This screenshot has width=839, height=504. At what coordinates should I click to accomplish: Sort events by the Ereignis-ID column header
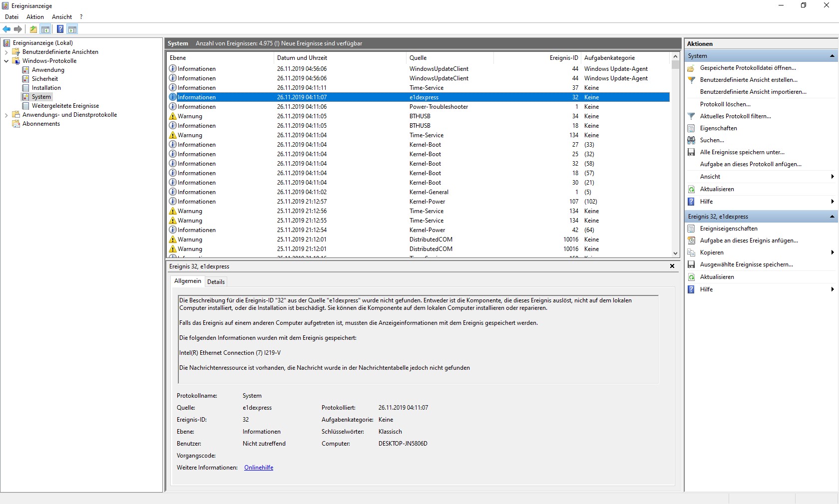[537, 58]
